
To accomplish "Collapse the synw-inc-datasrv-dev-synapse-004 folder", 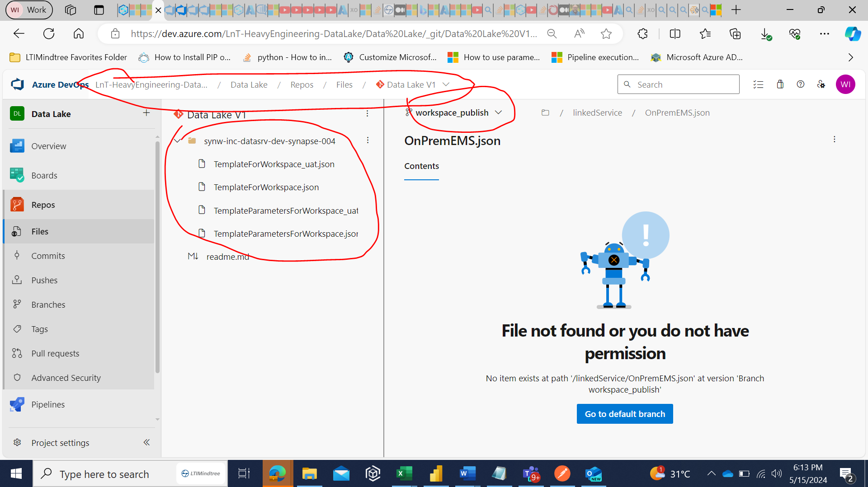I will [x=177, y=140].
